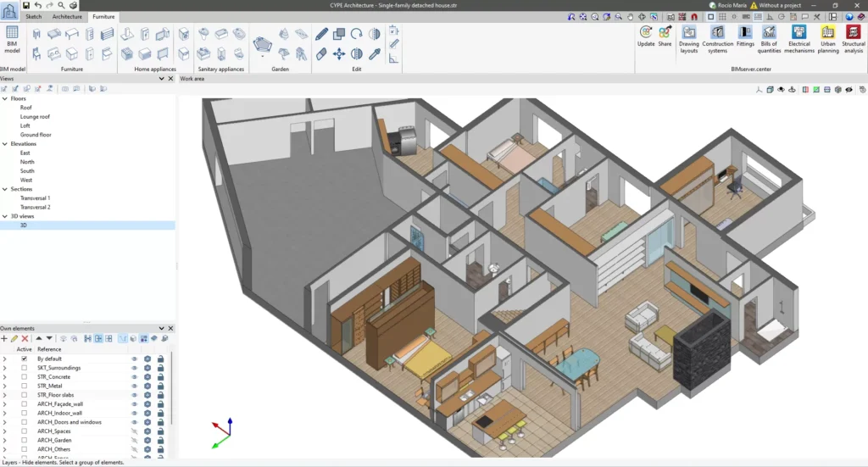Switch to the Architecture tab
The image size is (868, 467).
(x=67, y=17)
